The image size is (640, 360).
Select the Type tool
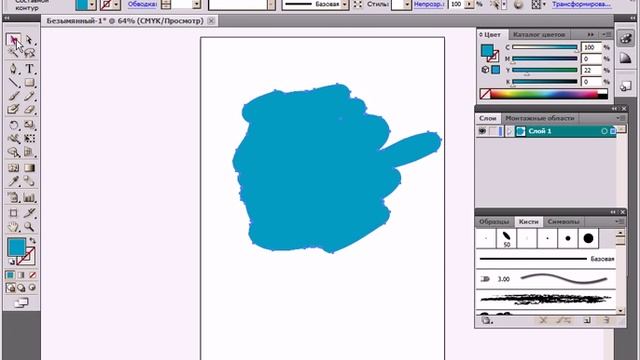[x=29, y=69]
